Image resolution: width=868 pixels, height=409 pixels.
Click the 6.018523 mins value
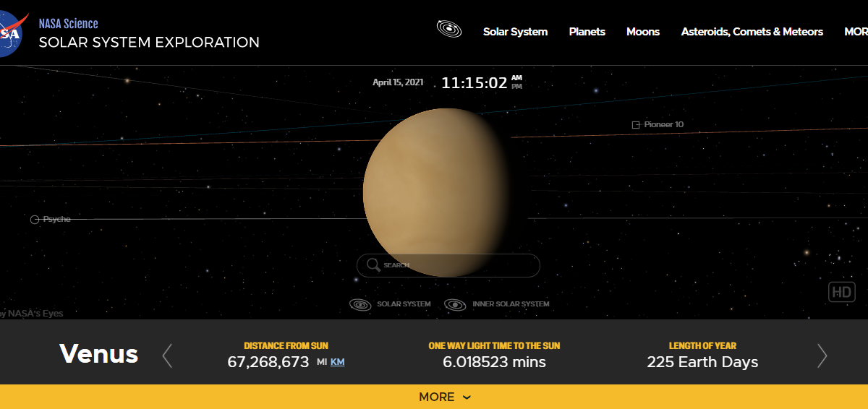494,362
